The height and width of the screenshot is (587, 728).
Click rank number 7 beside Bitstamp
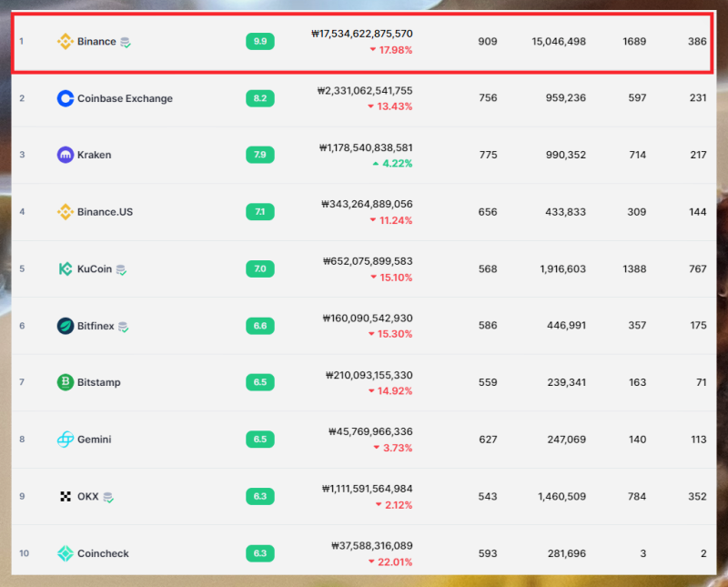click(x=22, y=382)
